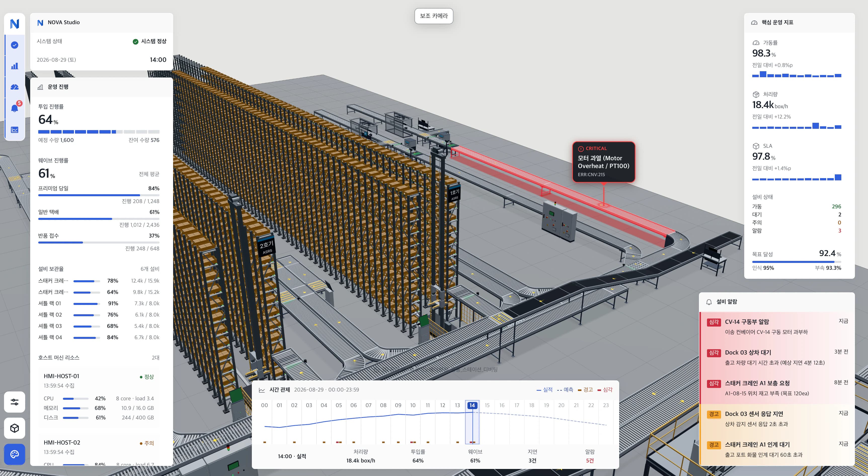Screen dimensions: 868x476
Task: Click the 시스템 정상 status indicator
Action: 149,42
